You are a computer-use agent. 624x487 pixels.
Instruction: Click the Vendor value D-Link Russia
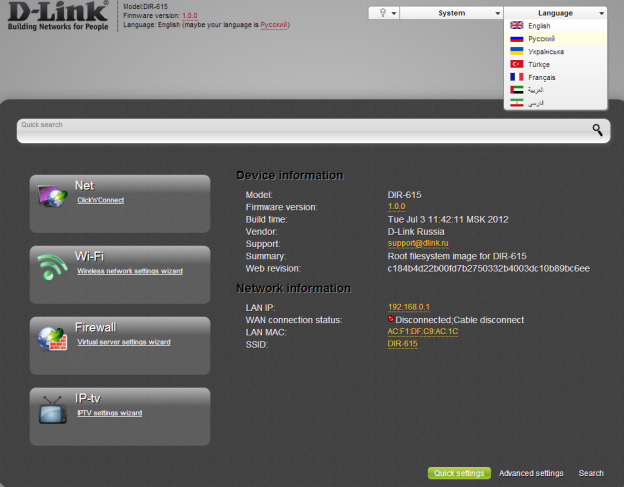click(x=416, y=232)
